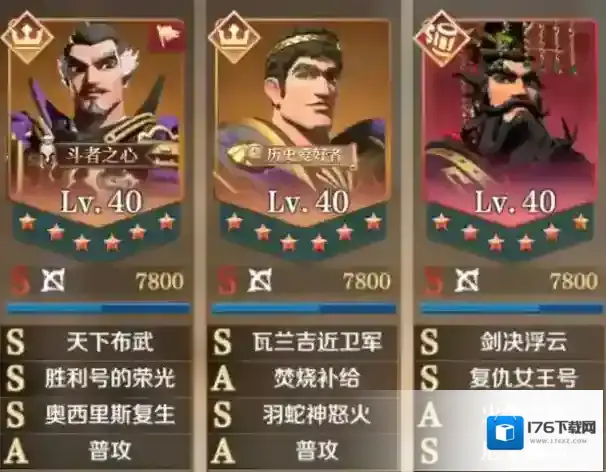
Task: Select the 瓦兰吉近卫军 skill row
Action: point(303,342)
